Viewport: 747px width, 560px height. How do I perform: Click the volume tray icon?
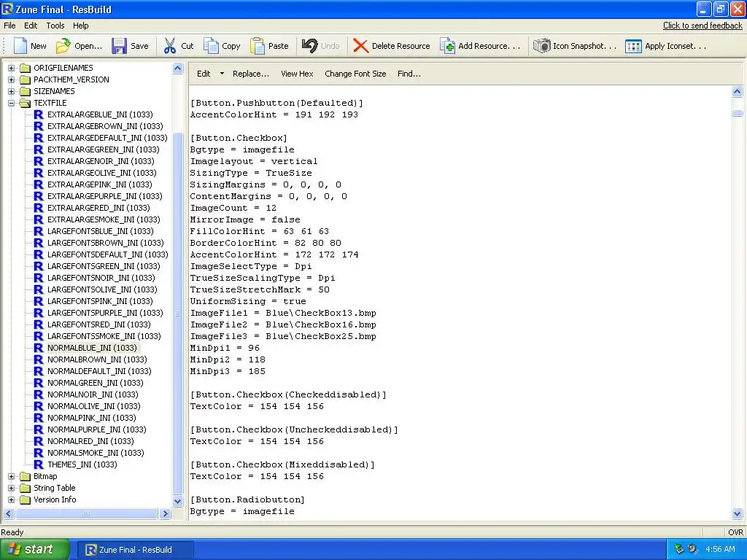click(693, 549)
